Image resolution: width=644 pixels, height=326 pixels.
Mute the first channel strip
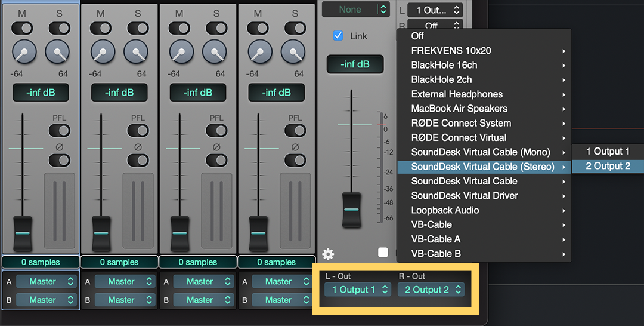pyautogui.click(x=22, y=29)
